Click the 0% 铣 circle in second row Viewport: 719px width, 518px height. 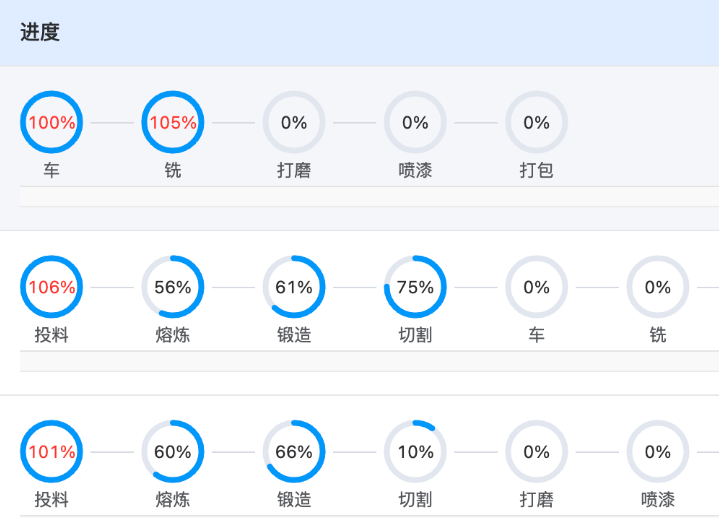[x=658, y=287]
